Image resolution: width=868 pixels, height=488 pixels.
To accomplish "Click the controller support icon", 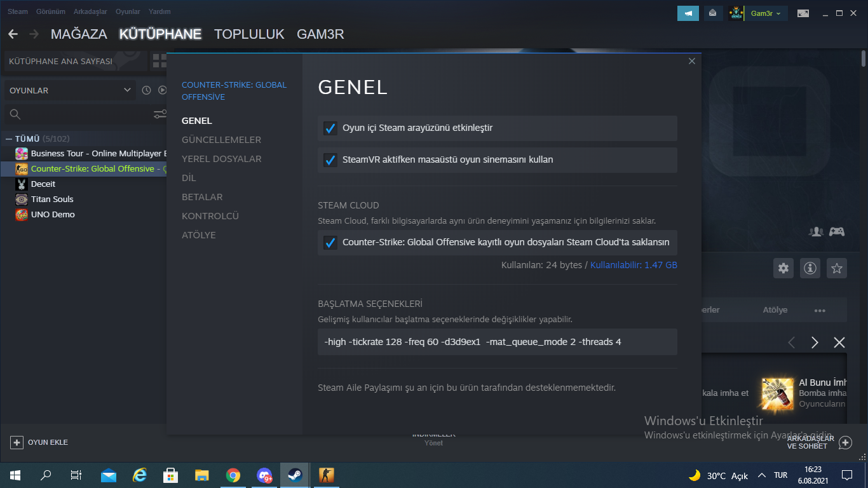I will 836,232.
